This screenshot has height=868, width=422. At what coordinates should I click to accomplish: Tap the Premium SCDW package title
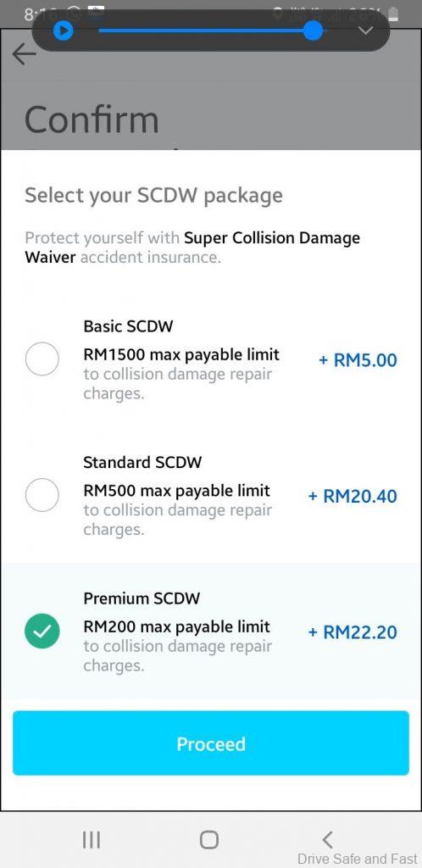tap(142, 598)
